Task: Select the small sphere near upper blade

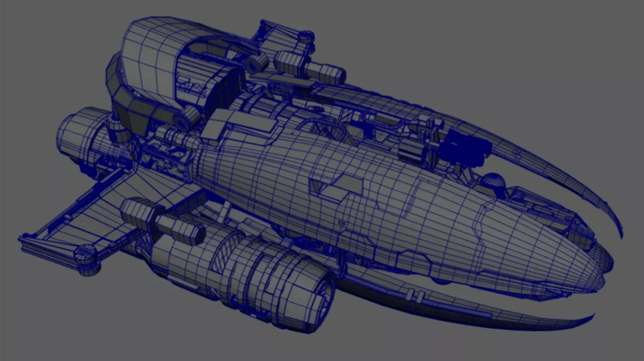Action: point(492,180)
